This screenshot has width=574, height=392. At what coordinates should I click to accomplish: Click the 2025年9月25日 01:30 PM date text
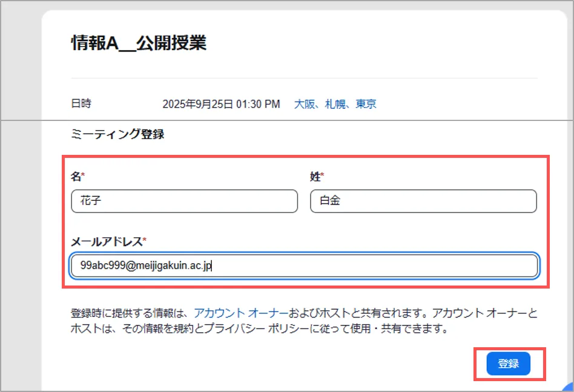221,104
